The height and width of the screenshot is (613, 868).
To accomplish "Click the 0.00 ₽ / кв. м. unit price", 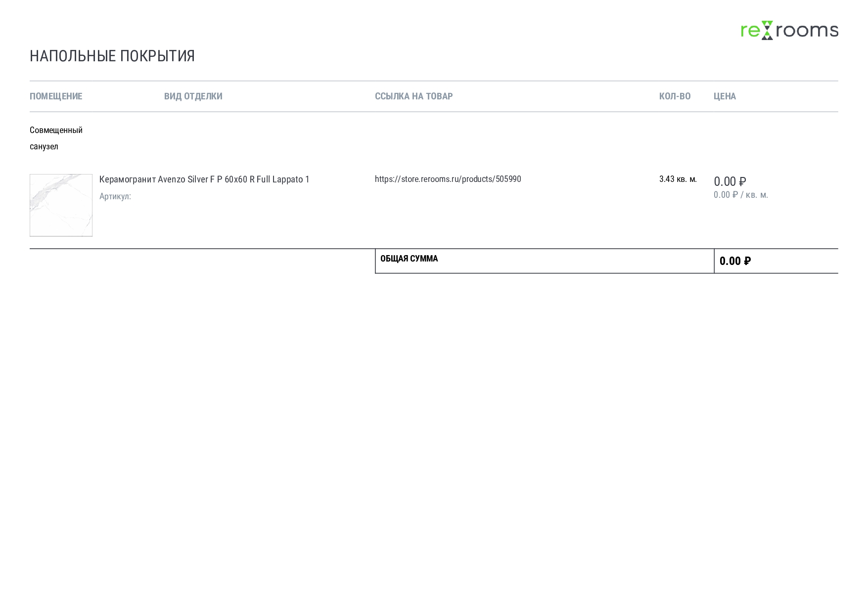I will [740, 195].
